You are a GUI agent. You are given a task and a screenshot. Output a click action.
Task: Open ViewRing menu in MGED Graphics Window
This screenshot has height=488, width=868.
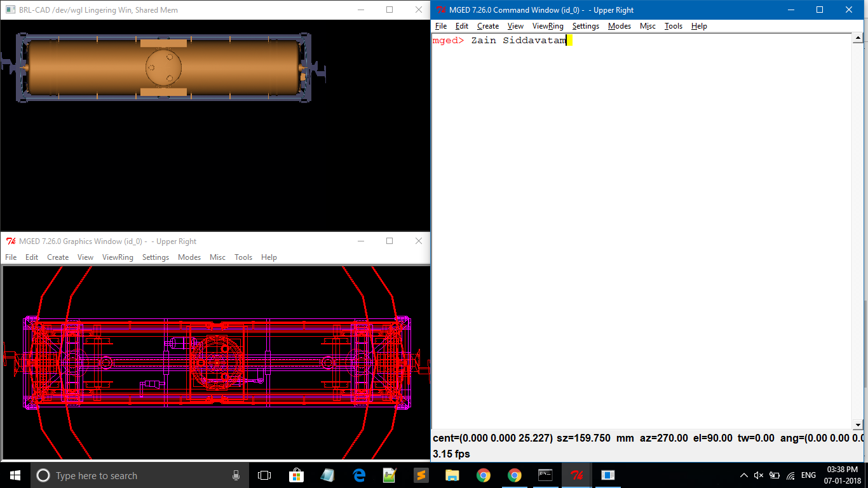118,257
